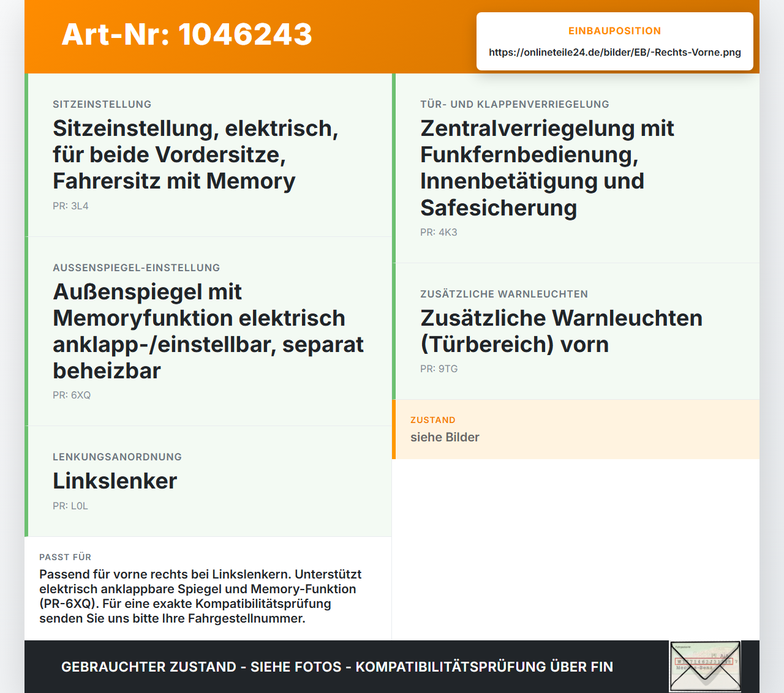Click the PR: L0L code

70,506
